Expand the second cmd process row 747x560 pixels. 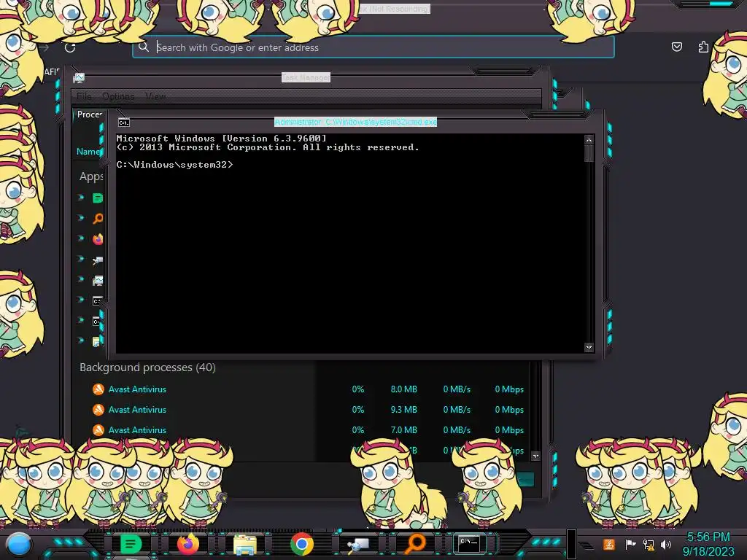[x=81, y=320]
